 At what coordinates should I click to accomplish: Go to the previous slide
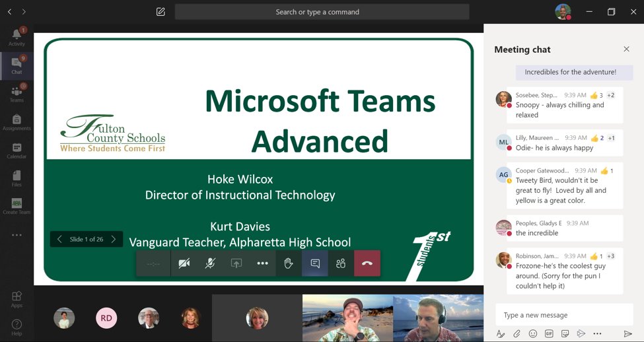tap(59, 239)
